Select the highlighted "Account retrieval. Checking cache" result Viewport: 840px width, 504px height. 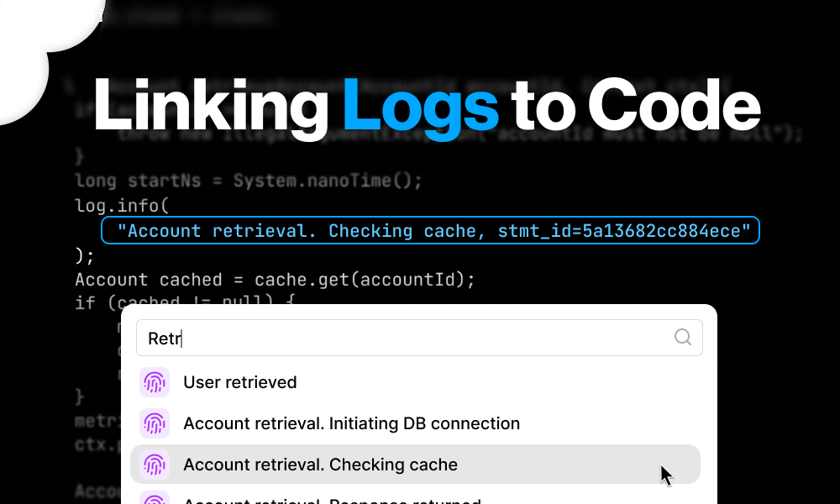click(320, 465)
